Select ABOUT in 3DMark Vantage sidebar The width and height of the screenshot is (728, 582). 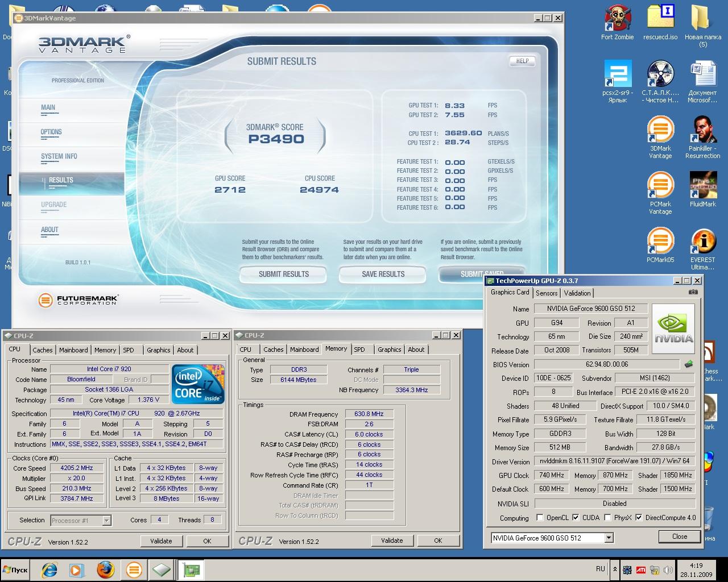coord(49,230)
